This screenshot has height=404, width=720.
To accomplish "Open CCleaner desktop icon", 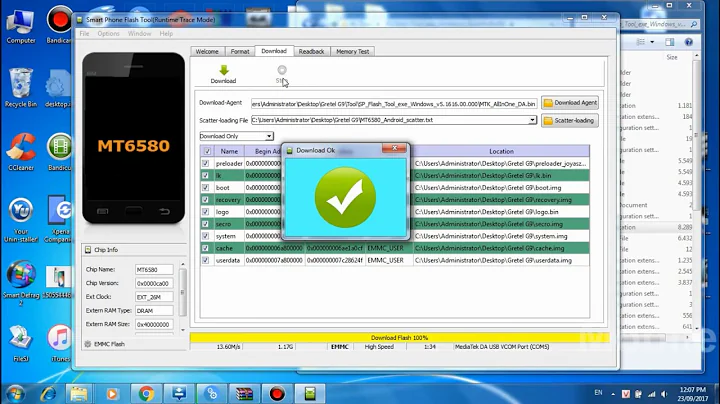I will [x=21, y=152].
